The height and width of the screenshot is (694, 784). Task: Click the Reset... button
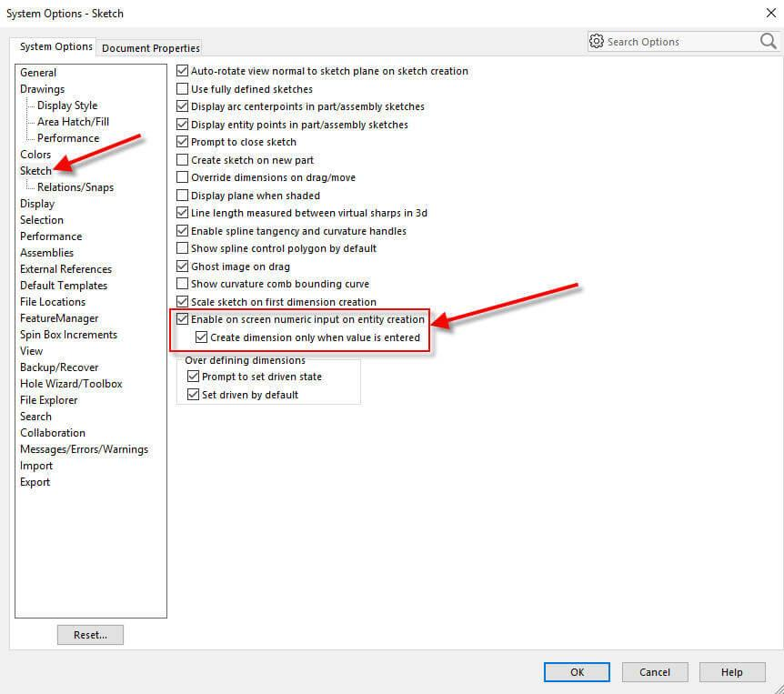(90, 635)
